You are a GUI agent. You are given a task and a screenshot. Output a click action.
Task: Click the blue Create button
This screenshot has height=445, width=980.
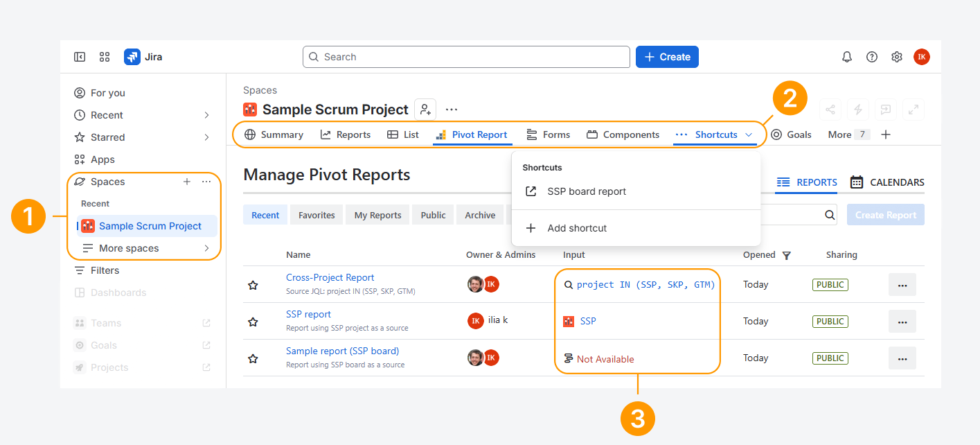[667, 57]
